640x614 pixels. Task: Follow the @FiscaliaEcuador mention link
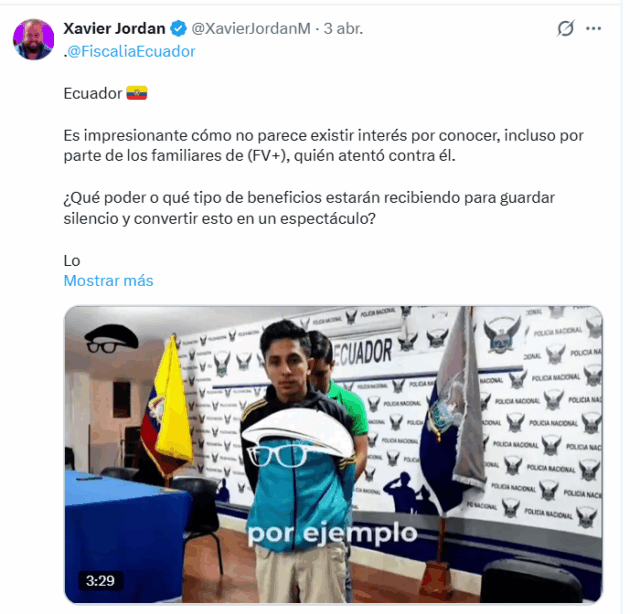(x=131, y=51)
